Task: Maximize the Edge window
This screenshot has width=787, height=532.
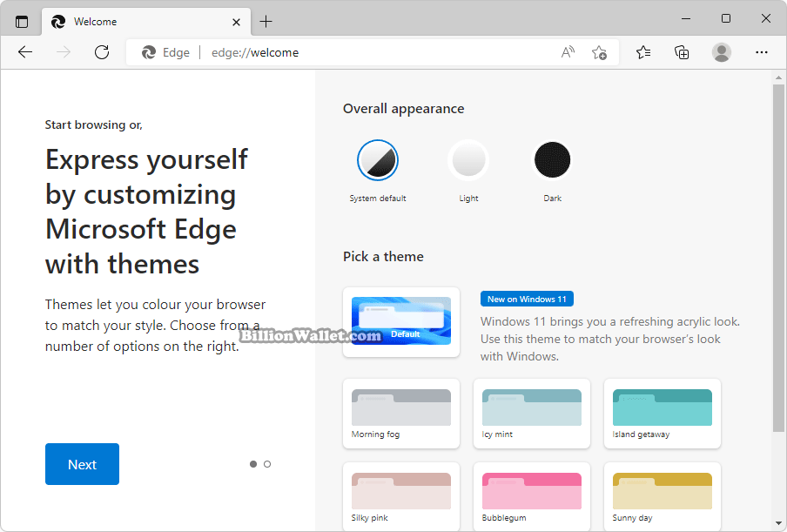Action: [x=726, y=18]
